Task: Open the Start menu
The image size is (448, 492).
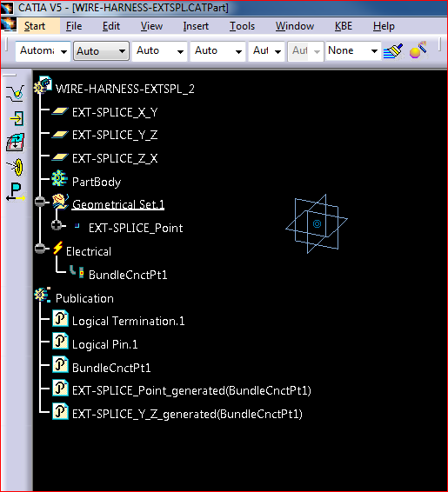Action: point(35,26)
